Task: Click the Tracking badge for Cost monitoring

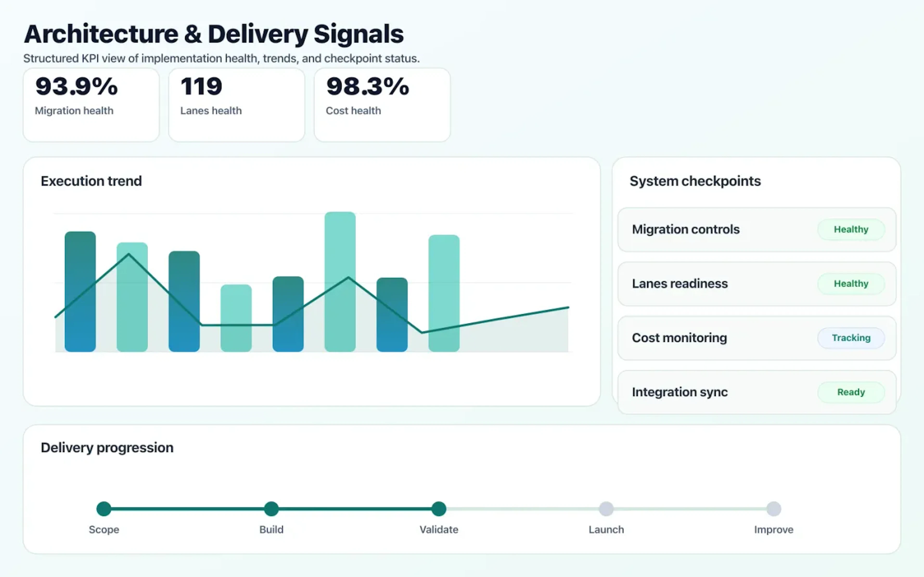Action: [851, 338]
